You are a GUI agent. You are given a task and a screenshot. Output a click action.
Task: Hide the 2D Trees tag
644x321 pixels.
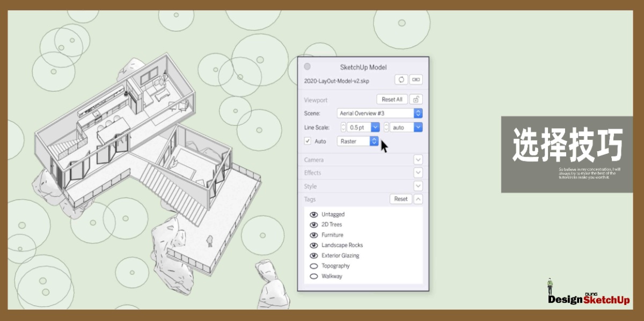(x=314, y=225)
